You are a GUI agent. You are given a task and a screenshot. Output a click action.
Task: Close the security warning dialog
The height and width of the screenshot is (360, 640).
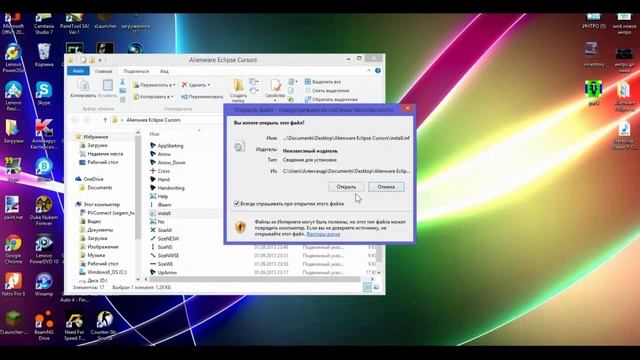[407, 109]
